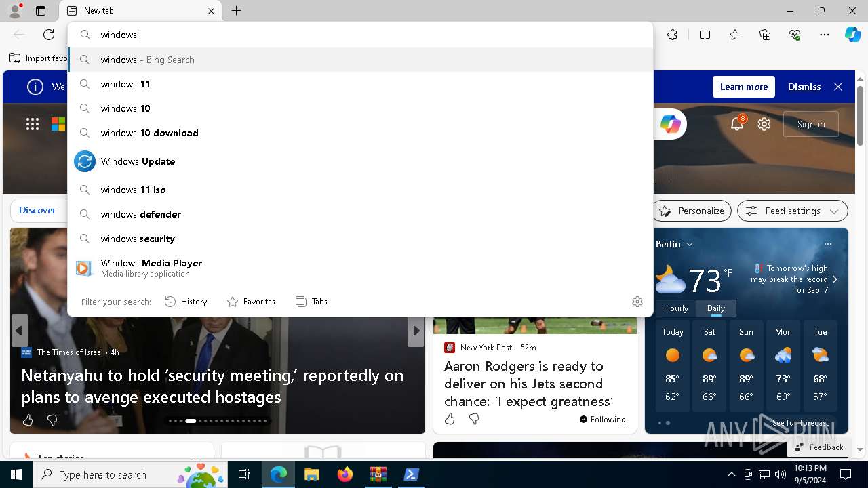Open split screen view icon
Viewport: 868px width, 488px height.
(x=705, y=35)
